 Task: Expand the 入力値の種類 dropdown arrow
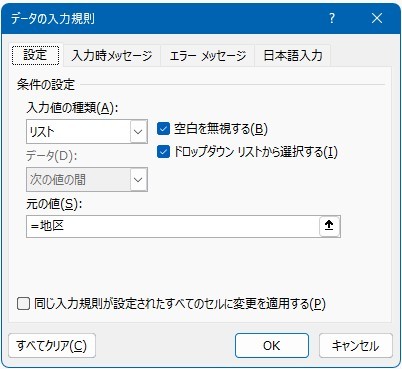pos(138,132)
